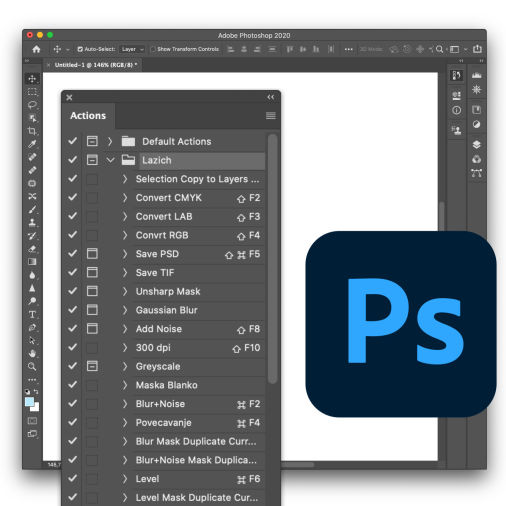Viewport: 506px width, 506px height.
Task: Open the Layer auto-select dropdown
Action: (132, 49)
